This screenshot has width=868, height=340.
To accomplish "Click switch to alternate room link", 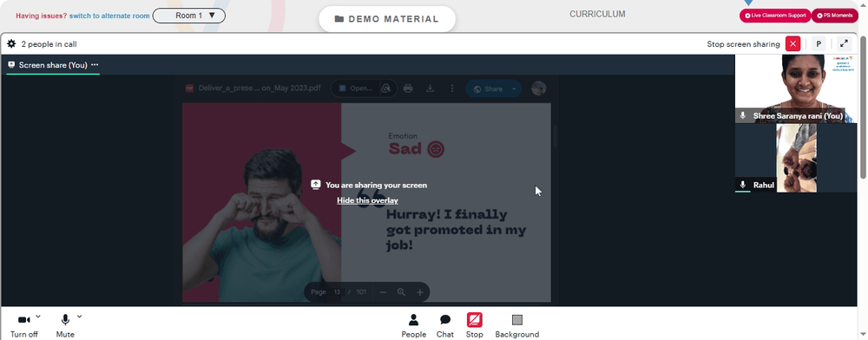I will pyautogui.click(x=109, y=16).
